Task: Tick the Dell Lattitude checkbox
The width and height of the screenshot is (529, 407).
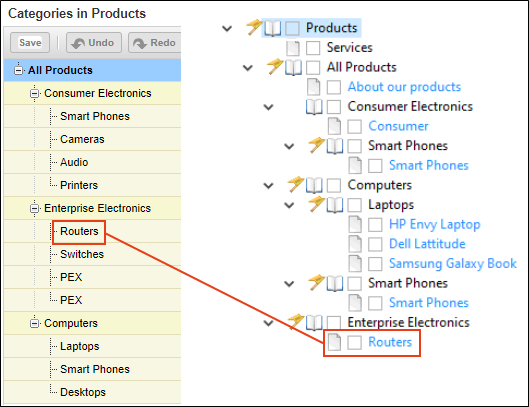Action: pyautogui.click(x=375, y=244)
